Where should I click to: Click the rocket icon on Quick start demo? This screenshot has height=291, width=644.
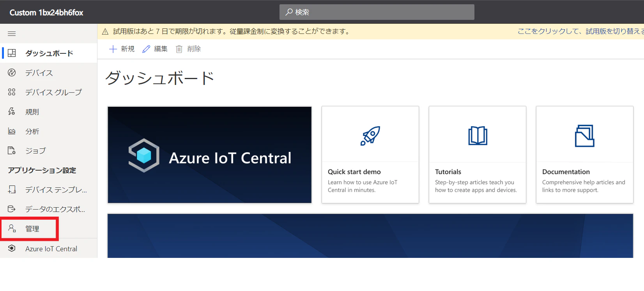370,136
